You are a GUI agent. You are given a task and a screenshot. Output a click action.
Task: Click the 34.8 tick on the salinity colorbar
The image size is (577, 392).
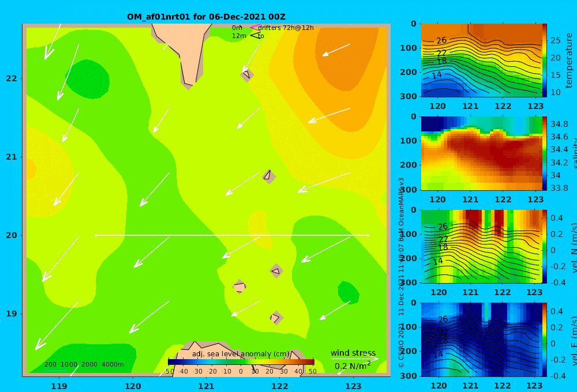click(559, 124)
